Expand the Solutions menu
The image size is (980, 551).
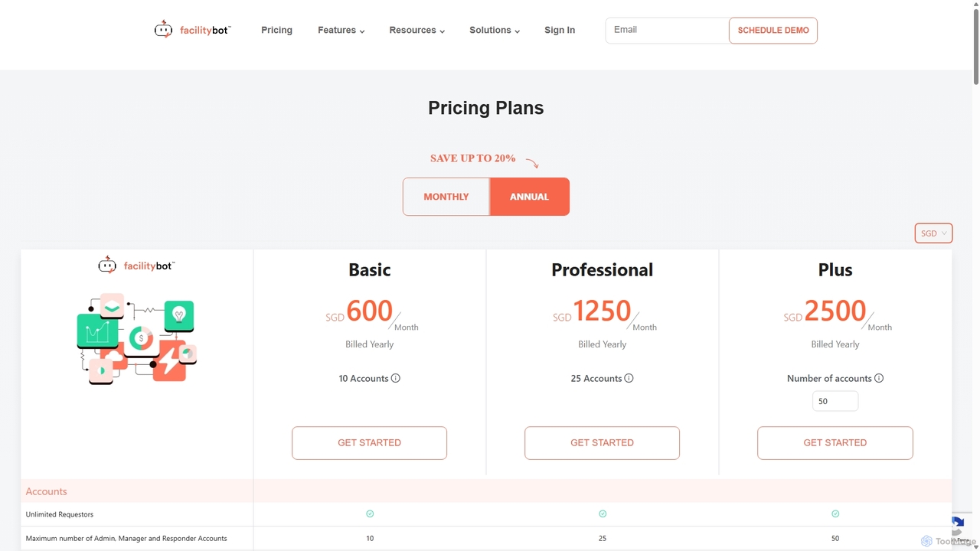(x=495, y=31)
